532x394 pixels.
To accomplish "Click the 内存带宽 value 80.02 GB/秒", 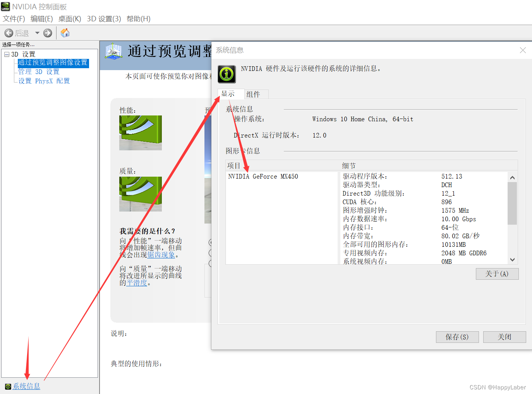I will 460,236.
